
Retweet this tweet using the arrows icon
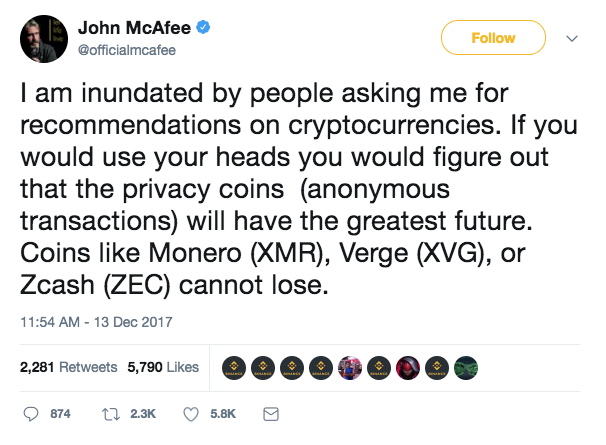coord(113,413)
